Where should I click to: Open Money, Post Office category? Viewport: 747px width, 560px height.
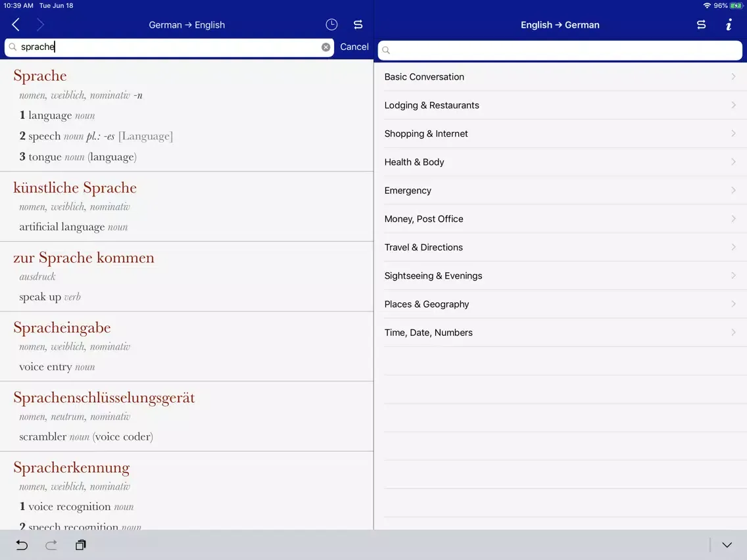click(560, 219)
